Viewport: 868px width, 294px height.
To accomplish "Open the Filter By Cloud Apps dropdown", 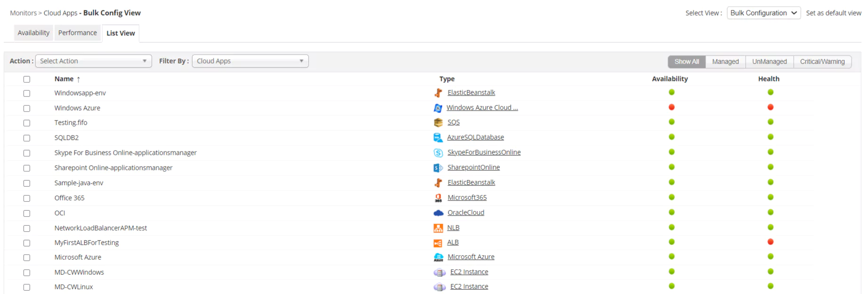I will (x=250, y=61).
